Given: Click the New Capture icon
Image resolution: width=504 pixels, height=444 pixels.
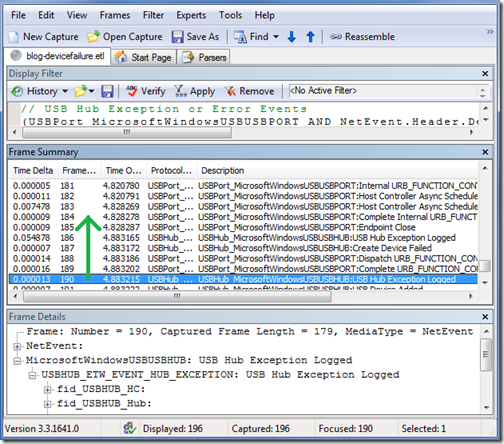Looking at the screenshot, I should 13,37.
